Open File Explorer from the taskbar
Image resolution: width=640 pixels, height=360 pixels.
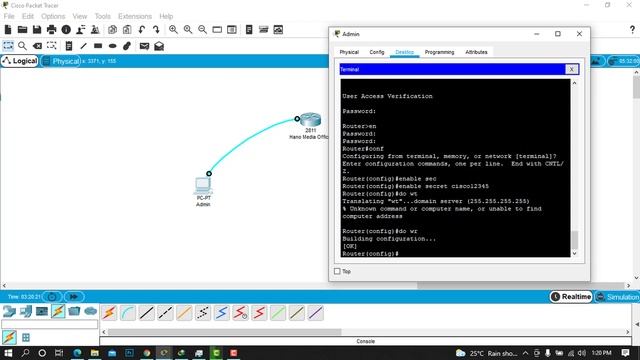95,353
